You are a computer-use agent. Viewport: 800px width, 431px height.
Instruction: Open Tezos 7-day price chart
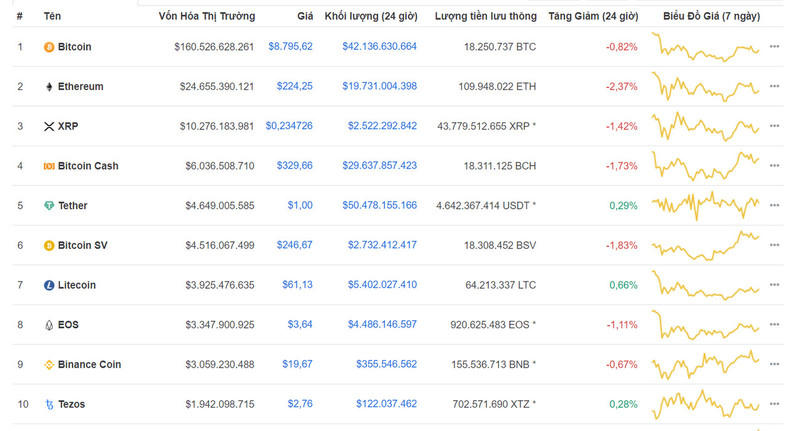tap(706, 404)
